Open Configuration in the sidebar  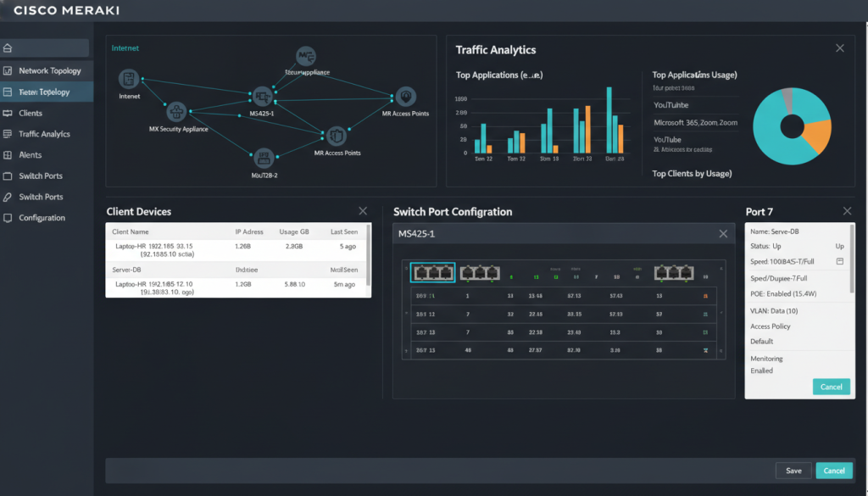(47, 218)
